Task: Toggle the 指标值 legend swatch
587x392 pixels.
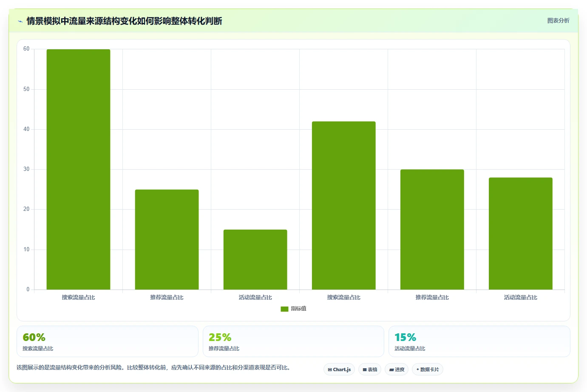Action: 284,309
